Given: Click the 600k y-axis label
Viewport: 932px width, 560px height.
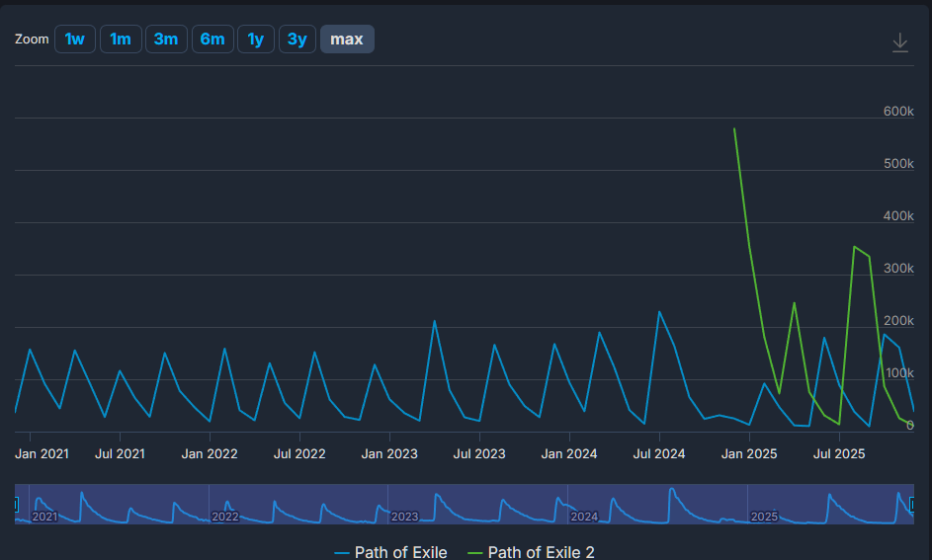Looking at the screenshot, I should (898, 111).
